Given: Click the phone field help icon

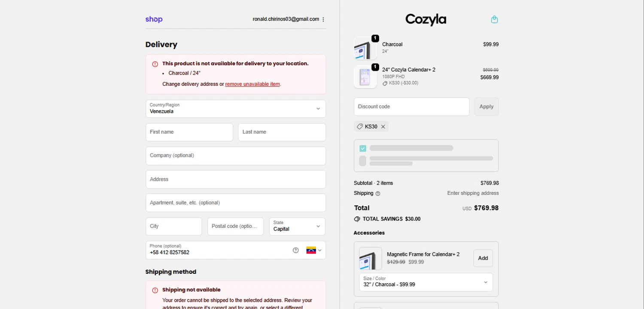Looking at the screenshot, I should pos(296,250).
